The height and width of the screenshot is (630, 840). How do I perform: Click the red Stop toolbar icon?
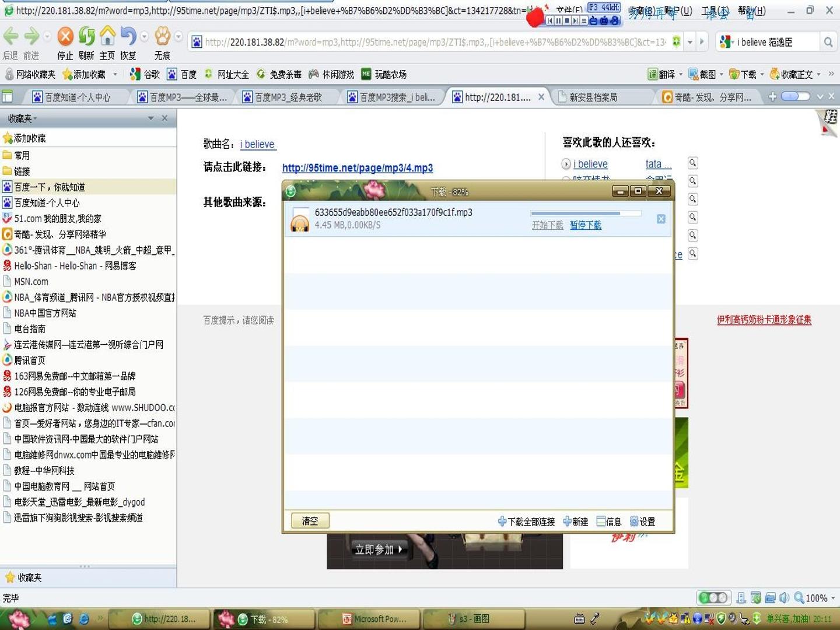(x=65, y=36)
